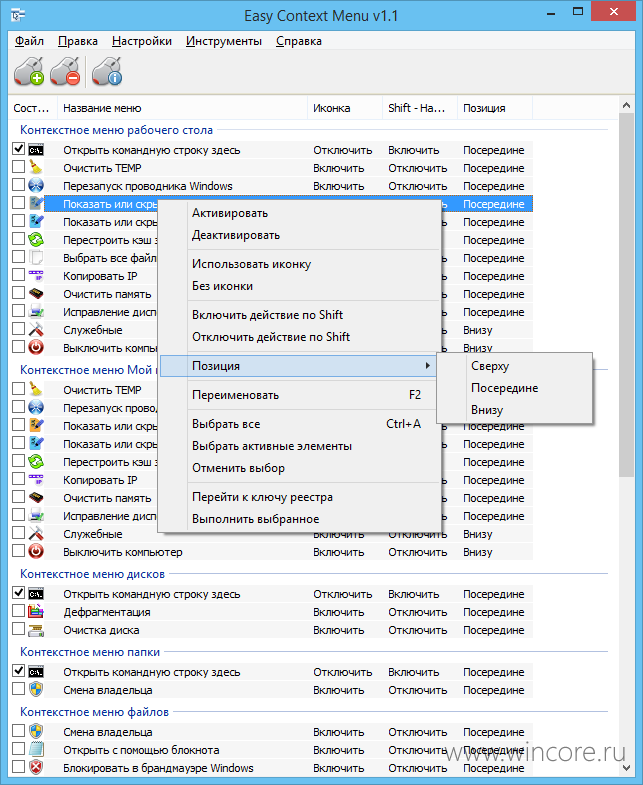Image resolution: width=643 pixels, height=785 pixels.
Task: Click the red power icon of desktop Выключить компьютер
Action: [x=36, y=347]
